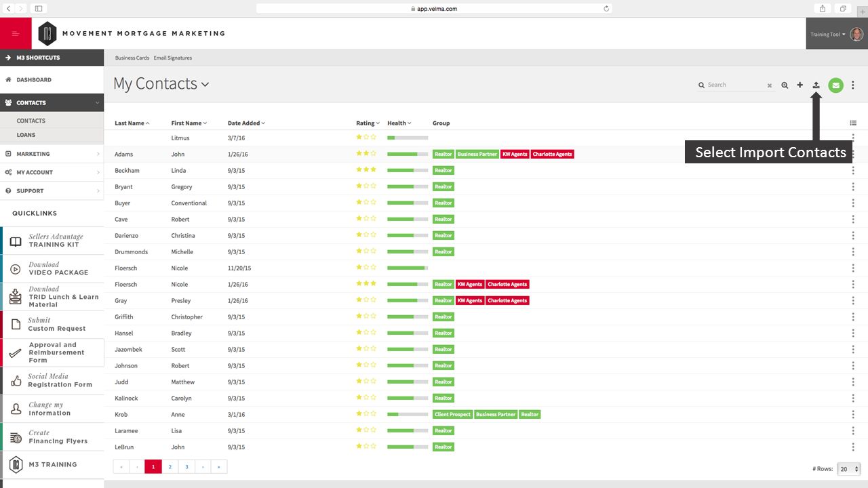Expand the My Account sidebar section
This screenshot has width=868, height=488.
coord(52,172)
